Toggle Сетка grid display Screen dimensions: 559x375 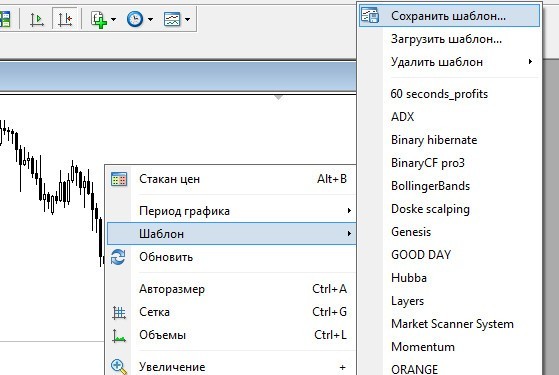pos(232,312)
